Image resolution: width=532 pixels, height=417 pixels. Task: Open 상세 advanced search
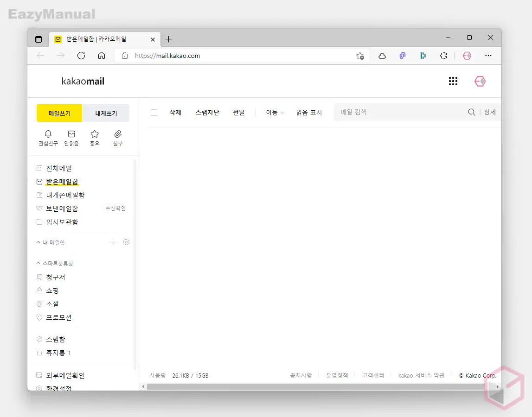point(490,112)
